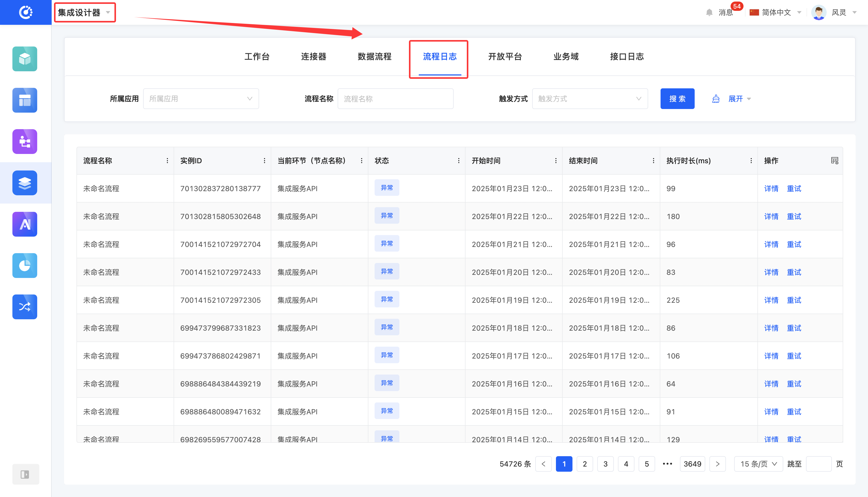Click the shuffle arrows sidebar icon
The height and width of the screenshot is (497, 868).
[x=25, y=307]
